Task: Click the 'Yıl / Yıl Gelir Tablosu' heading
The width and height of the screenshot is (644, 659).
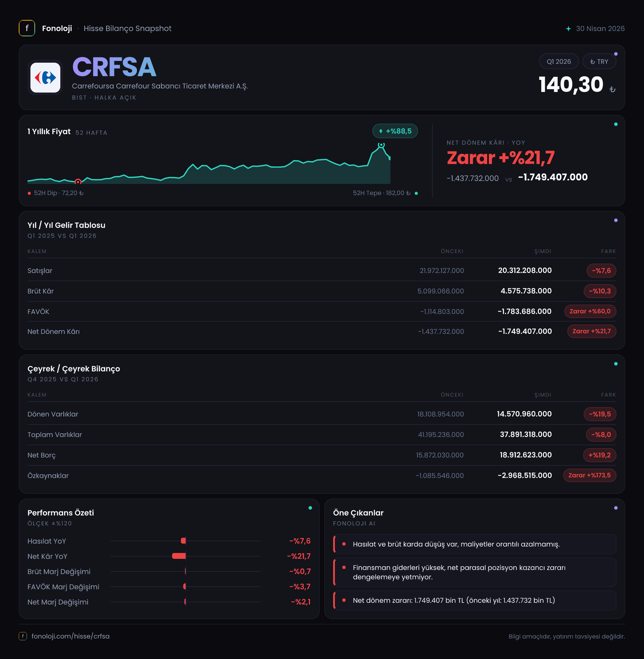Action: [66, 225]
